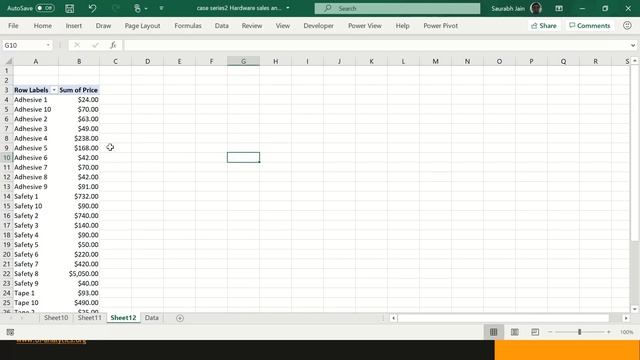Open the Touch/Mouse mode icon
Image resolution: width=640 pixels, height=360 pixels.
[138, 8]
